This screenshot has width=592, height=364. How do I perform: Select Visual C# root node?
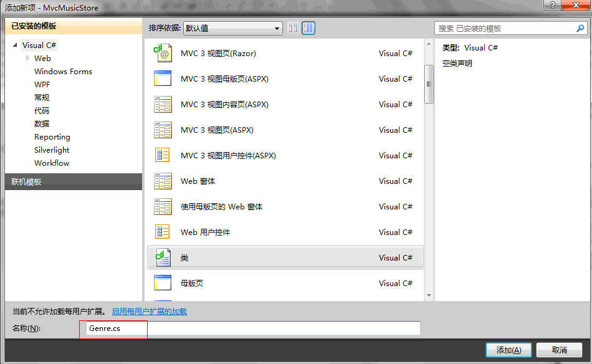tap(39, 45)
